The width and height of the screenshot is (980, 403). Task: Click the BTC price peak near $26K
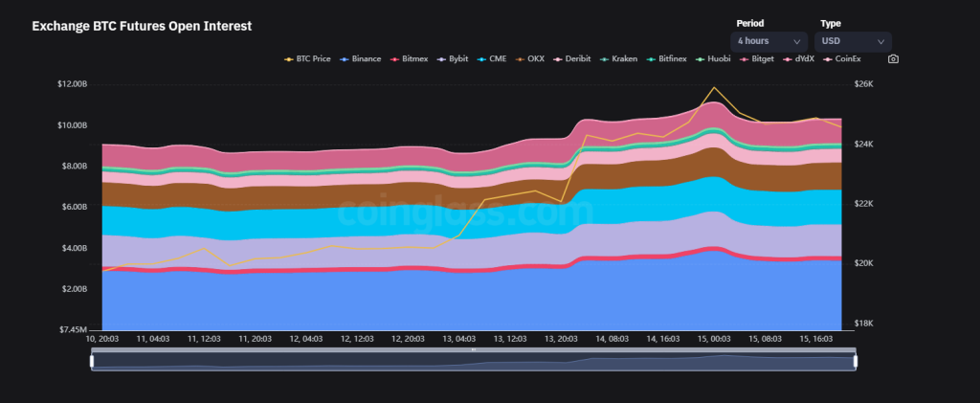tap(714, 87)
